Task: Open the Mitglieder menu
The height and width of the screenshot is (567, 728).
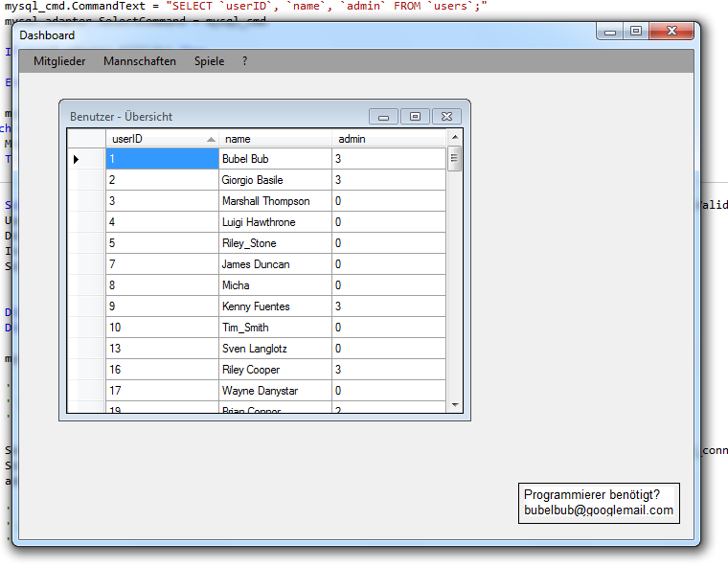Action: (x=59, y=61)
